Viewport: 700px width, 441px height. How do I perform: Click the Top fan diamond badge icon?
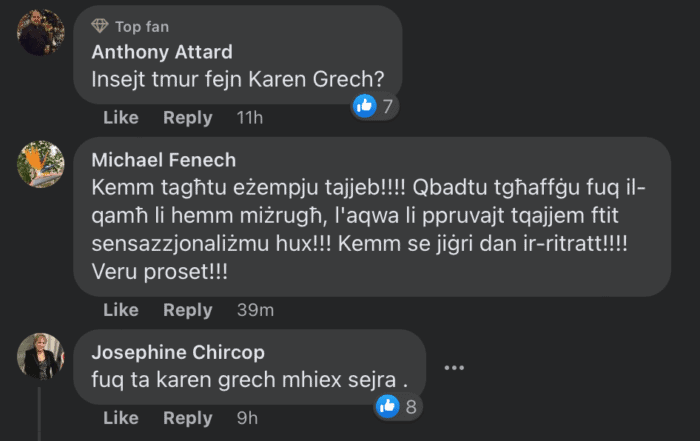[100, 27]
